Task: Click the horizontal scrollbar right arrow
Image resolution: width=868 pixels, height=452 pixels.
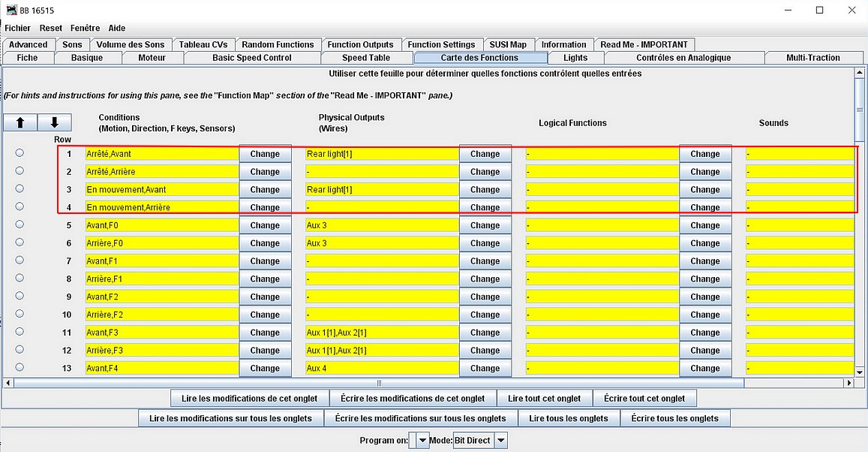Action: pos(849,383)
